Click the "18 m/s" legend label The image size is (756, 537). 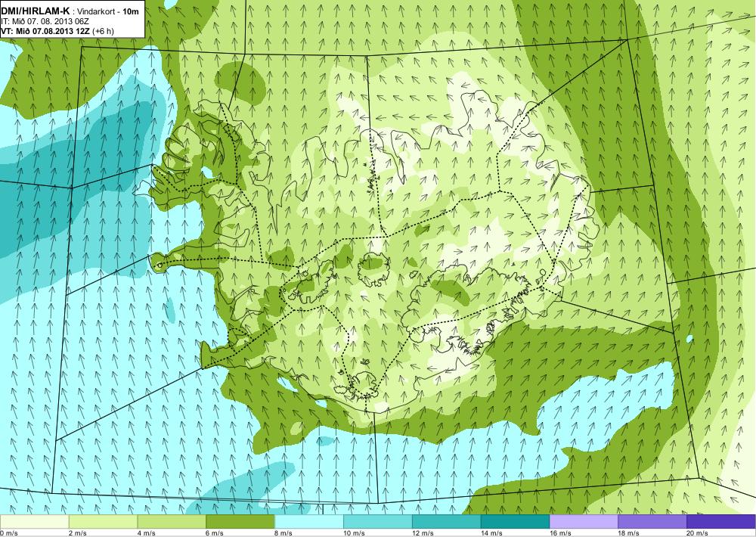pyautogui.click(x=629, y=533)
